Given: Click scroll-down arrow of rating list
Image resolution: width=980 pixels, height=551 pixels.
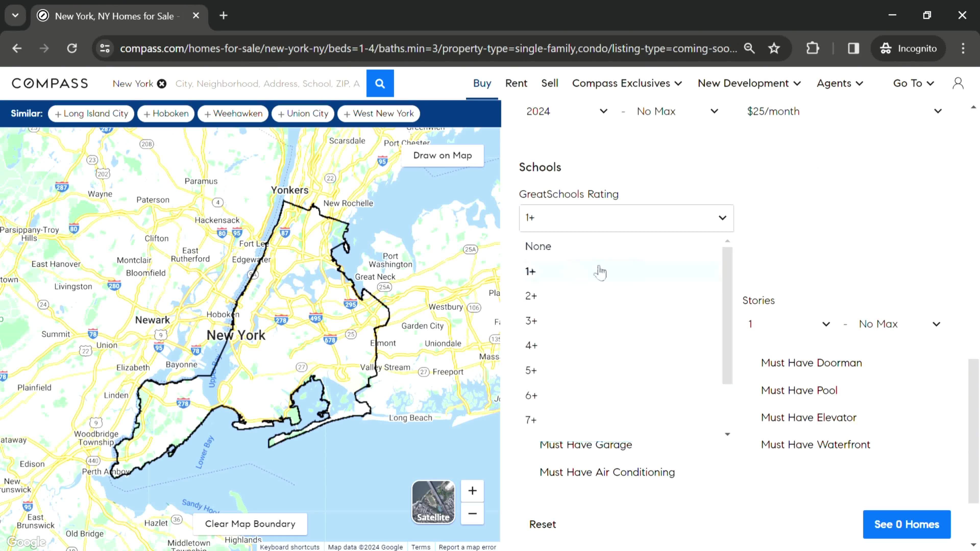Looking at the screenshot, I should [727, 434].
